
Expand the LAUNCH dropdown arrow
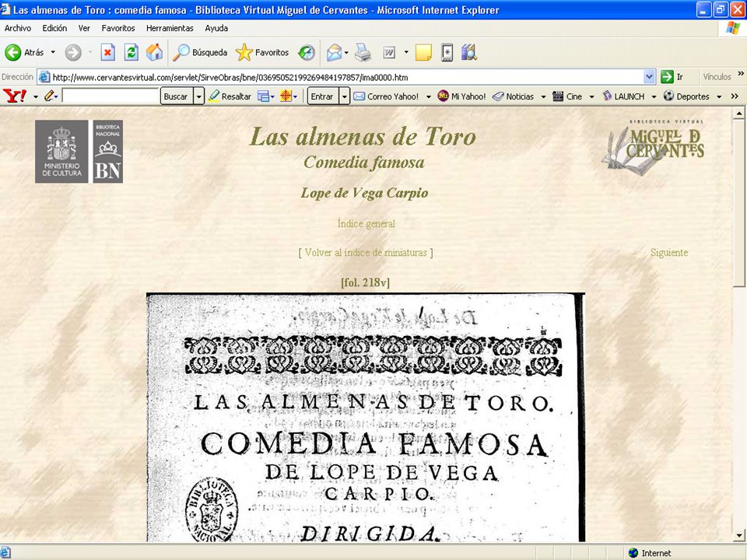point(654,96)
